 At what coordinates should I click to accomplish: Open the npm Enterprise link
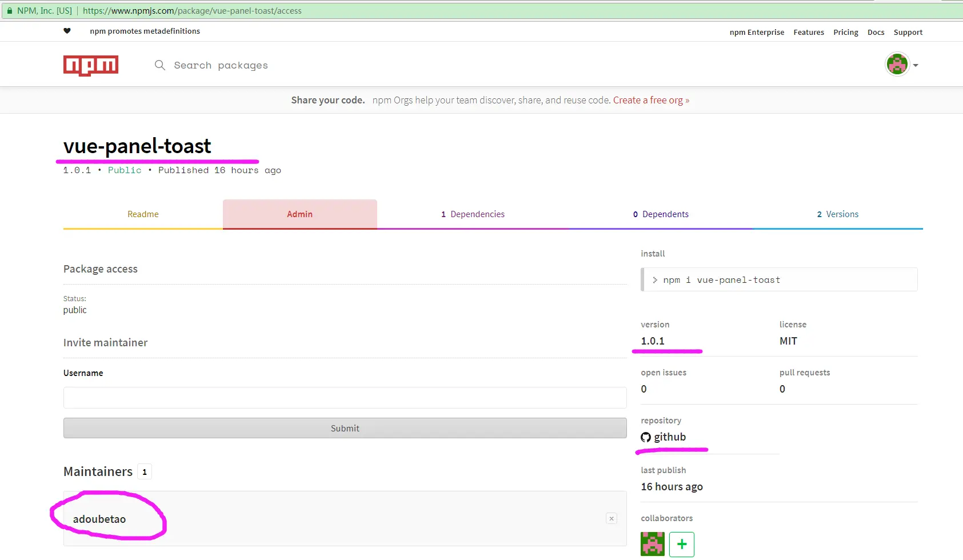pos(757,32)
